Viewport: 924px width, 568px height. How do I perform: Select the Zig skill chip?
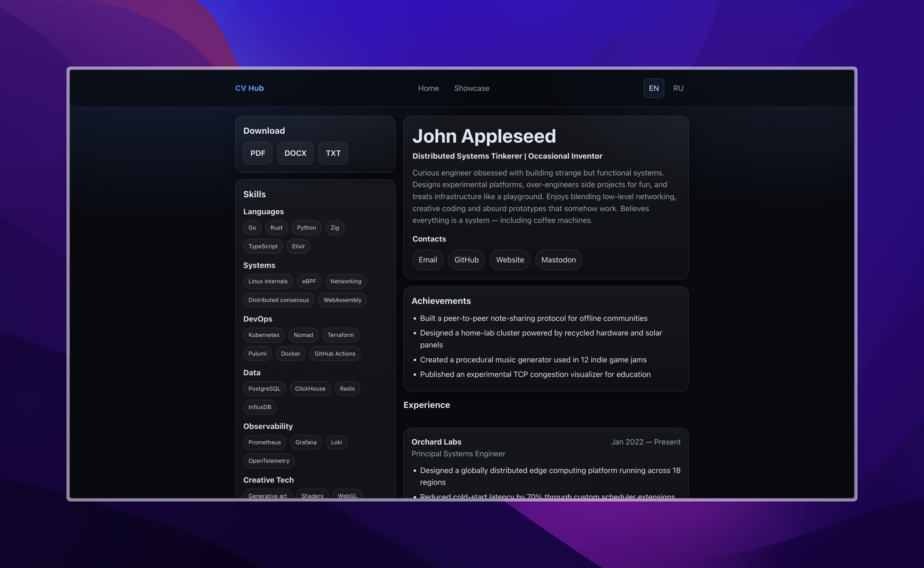(x=335, y=228)
